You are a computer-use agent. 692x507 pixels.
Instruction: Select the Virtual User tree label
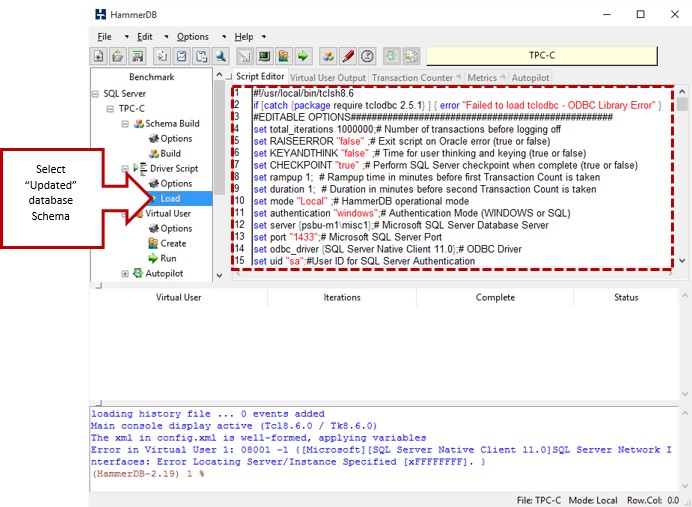tap(168, 214)
